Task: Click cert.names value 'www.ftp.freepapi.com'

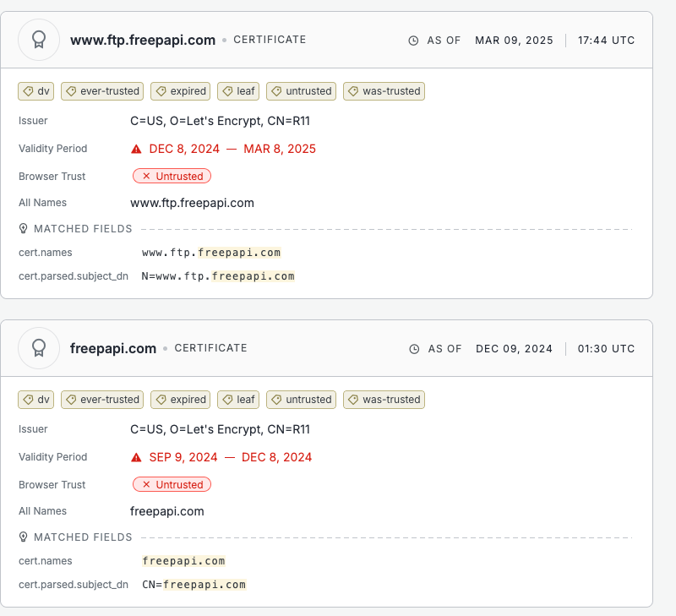Action: 211,253
